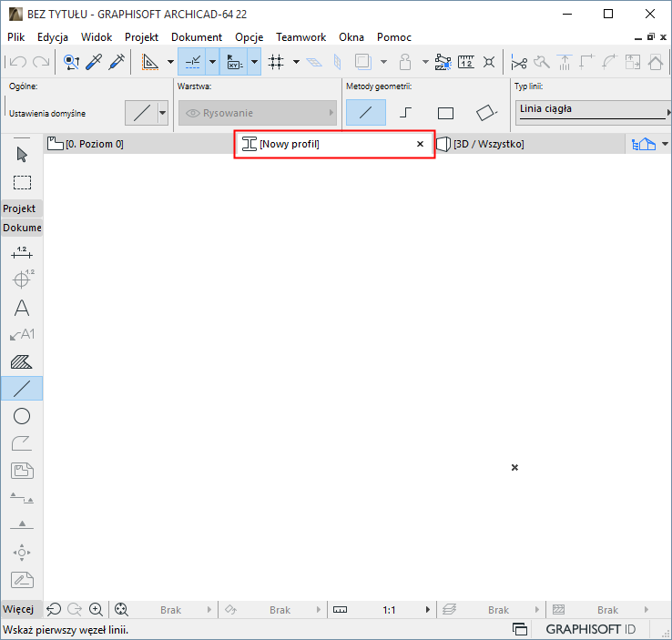
Task: Click the guide lines triangle-ruler icon
Action: (x=149, y=62)
